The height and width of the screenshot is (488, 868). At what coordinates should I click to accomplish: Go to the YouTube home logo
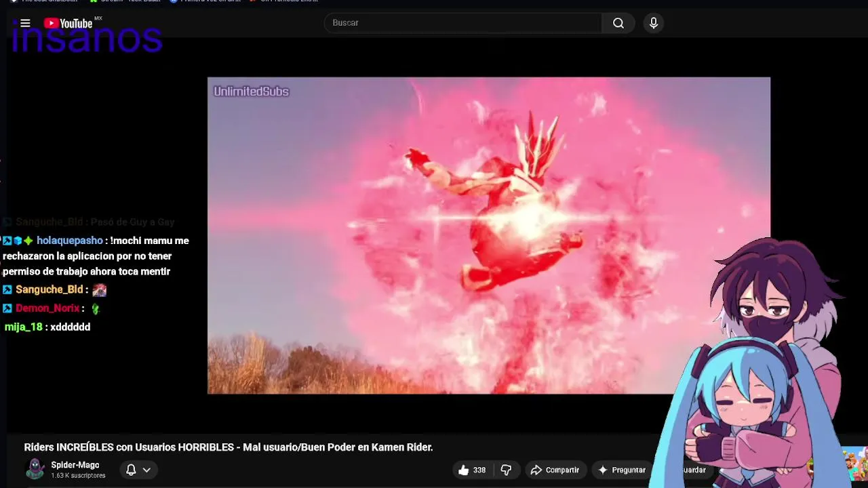coord(68,23)
